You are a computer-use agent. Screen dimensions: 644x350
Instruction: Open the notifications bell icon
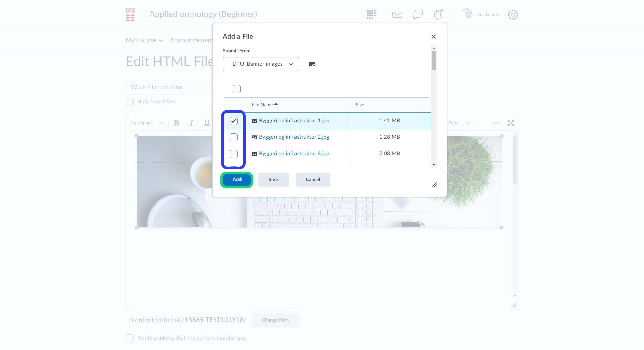point(437,15)
